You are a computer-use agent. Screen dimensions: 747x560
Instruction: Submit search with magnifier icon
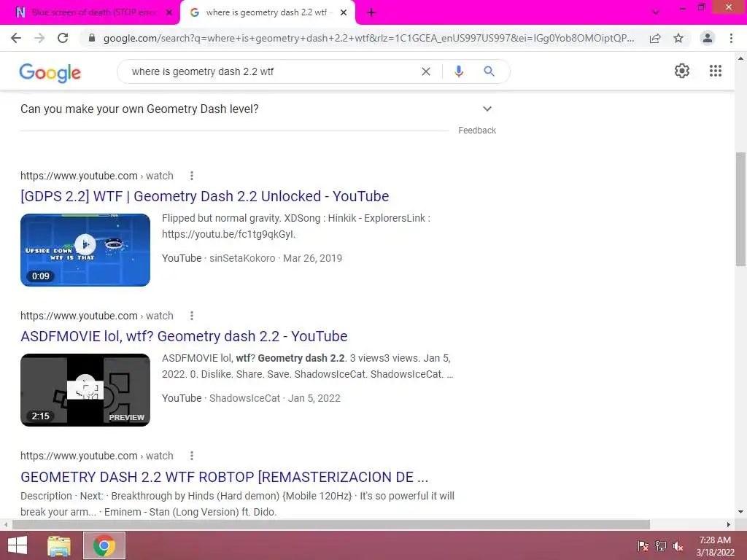click(489, 71)
